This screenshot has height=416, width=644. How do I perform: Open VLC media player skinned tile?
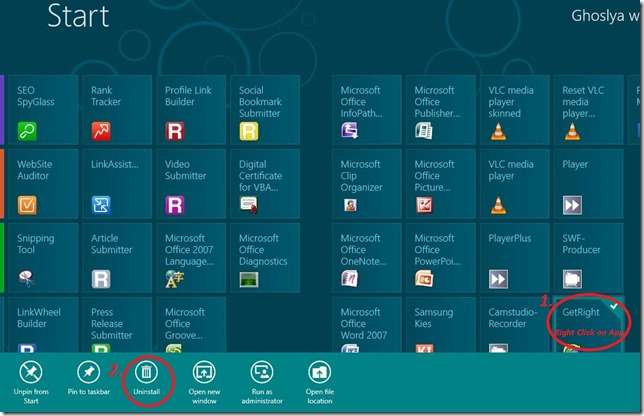pyautogui.click(x=514, y=110)
